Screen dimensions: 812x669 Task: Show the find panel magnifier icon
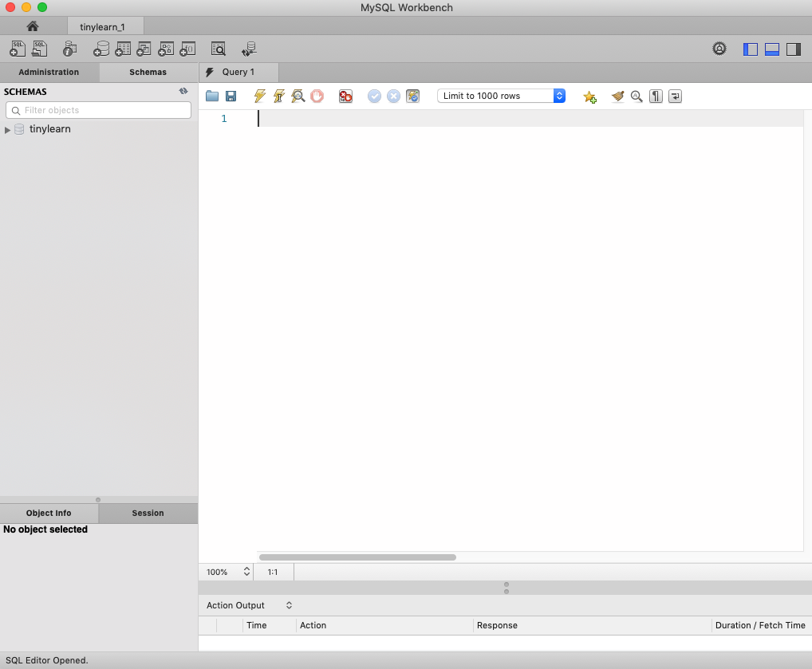tap(637, 96)
